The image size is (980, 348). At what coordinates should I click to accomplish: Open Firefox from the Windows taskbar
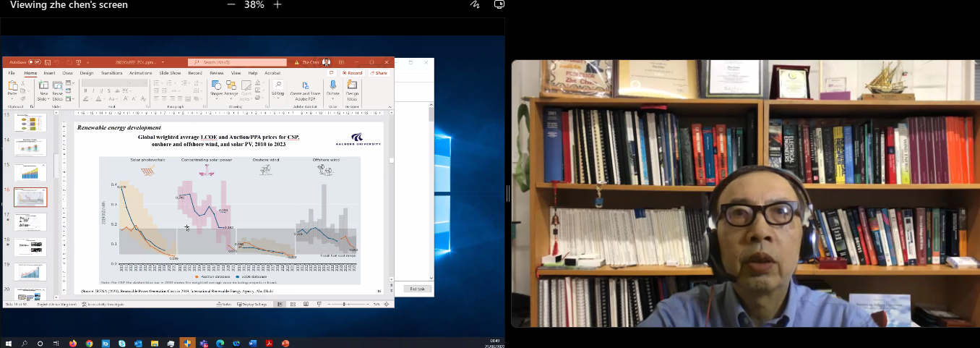tap(73, 343)
